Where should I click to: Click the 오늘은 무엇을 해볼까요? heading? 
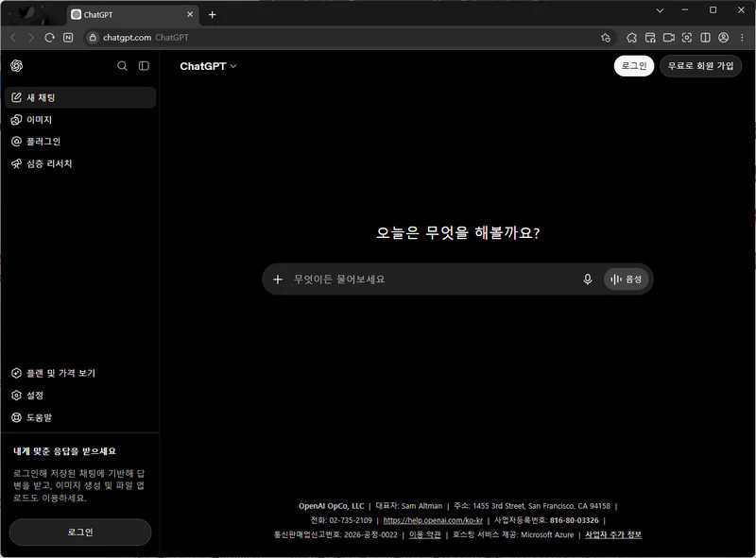(x=458, y=233)
